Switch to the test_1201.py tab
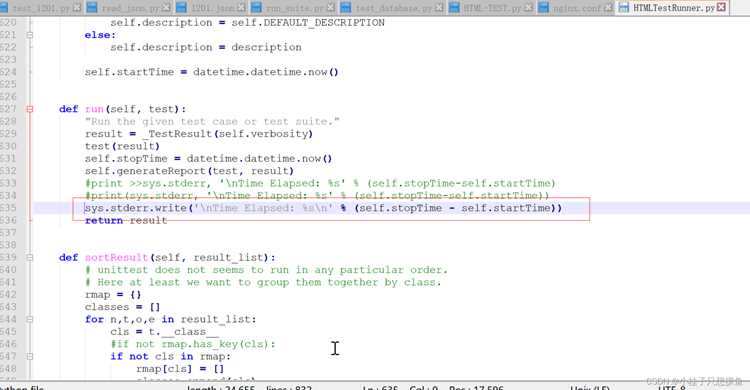The height and width of the screenshot is (390, 750). click(x=41, y=8)
